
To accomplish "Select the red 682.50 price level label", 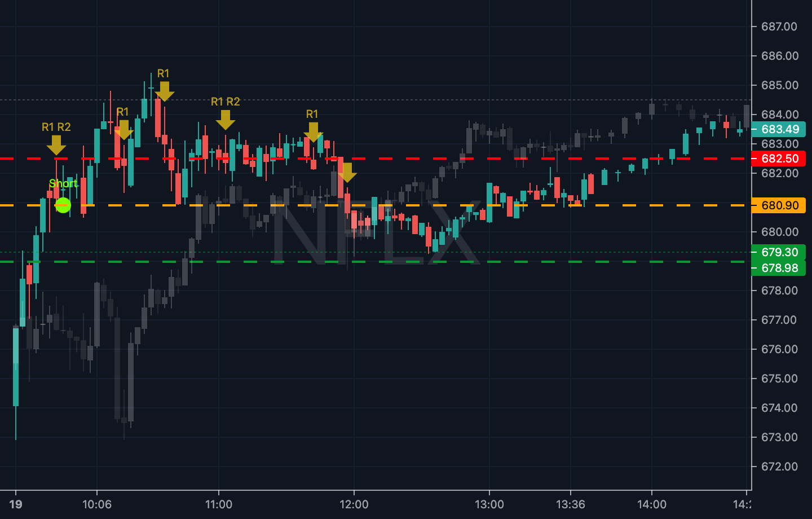I will (780, 159).
